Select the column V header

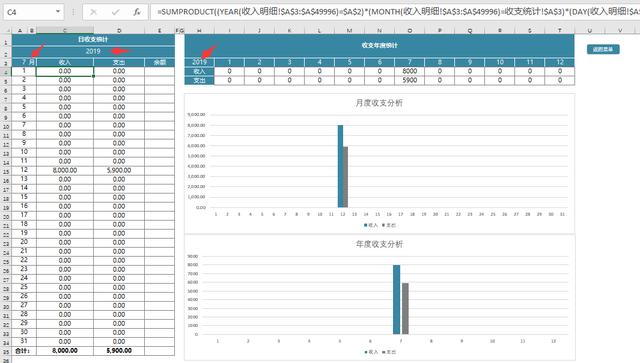[x=620, y=30]
